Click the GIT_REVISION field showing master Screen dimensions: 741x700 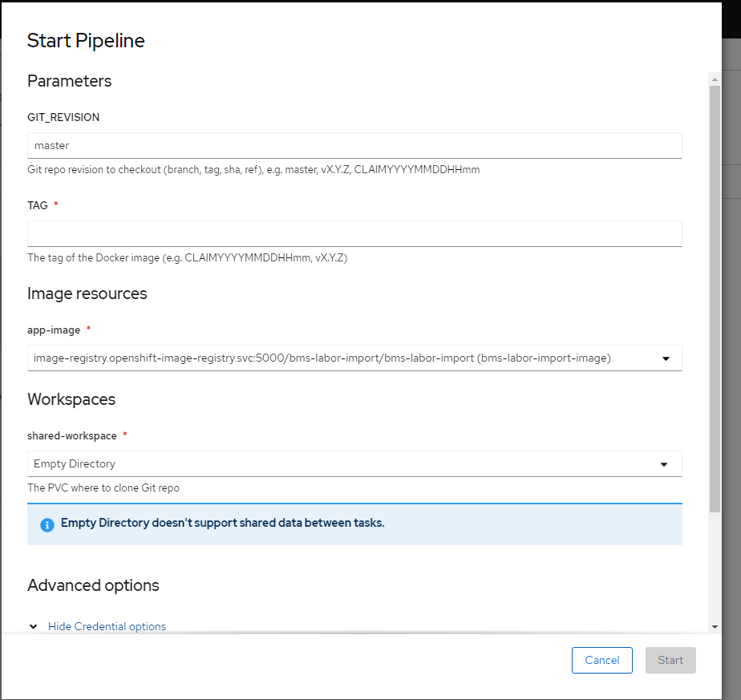tap(354, 145)
